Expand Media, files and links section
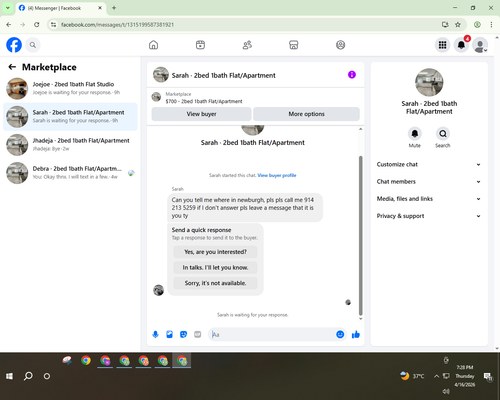The image size is (500, 400). click(x=429, y=199)
